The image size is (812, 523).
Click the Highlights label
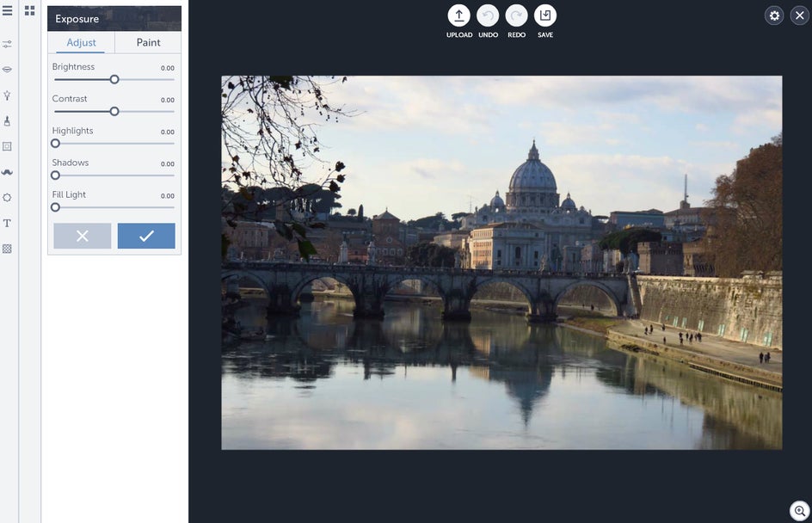click(72, 131)
